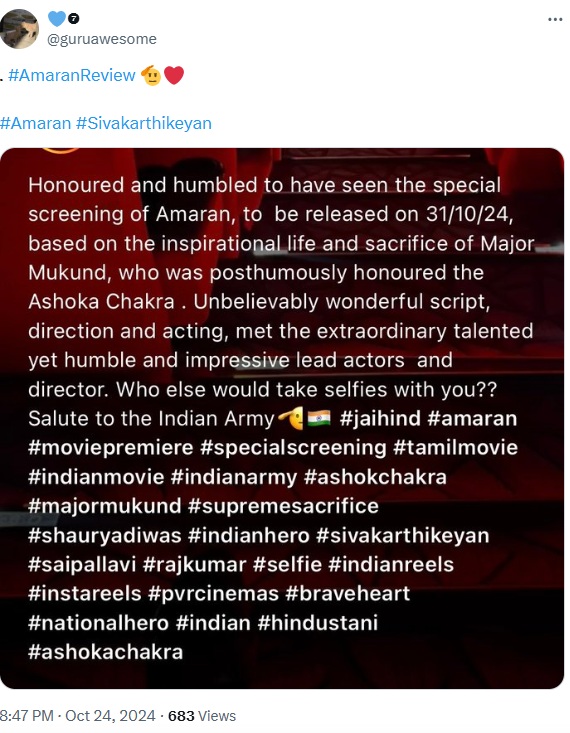This screenshot has height=733, width=570.
Task: Click the Indian flag emoji in the image
Action: [319, 418]
